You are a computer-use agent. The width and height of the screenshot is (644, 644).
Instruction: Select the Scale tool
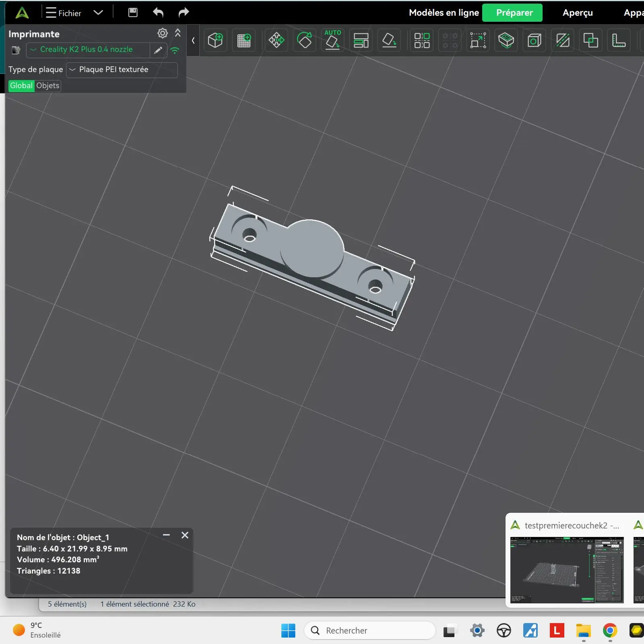tap(478, 40)
